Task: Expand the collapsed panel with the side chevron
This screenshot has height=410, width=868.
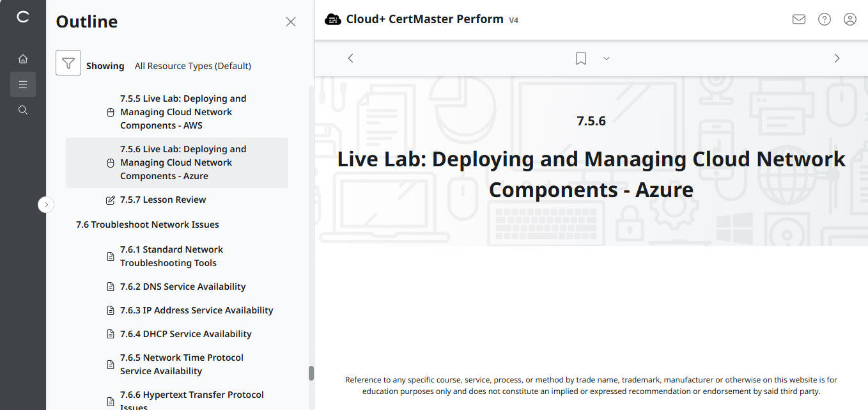Action: point(46,204)
